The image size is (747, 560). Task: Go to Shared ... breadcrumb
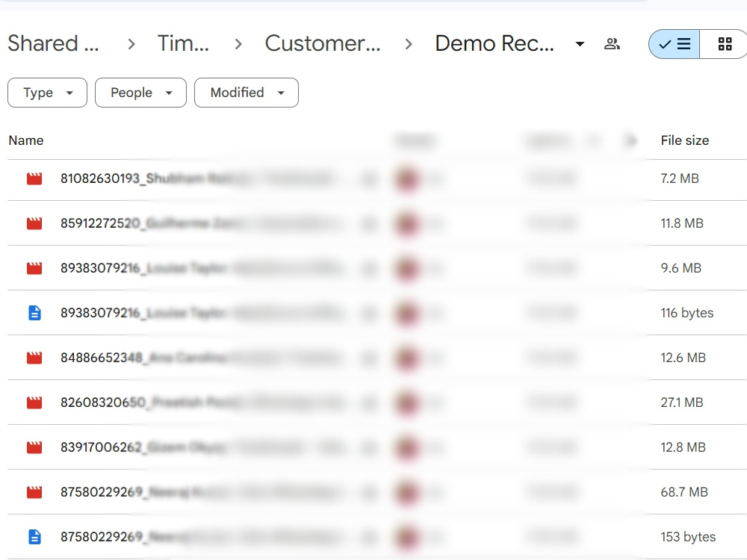tap(53, 44)
